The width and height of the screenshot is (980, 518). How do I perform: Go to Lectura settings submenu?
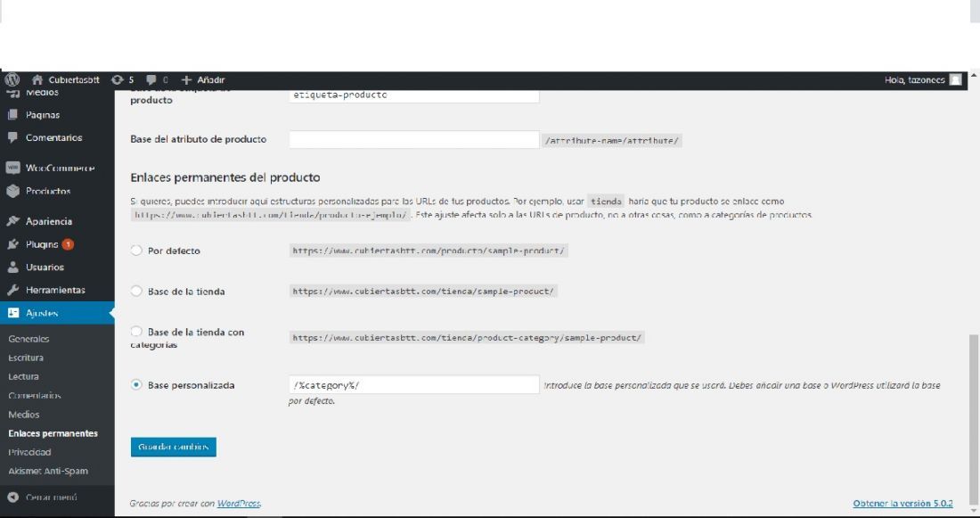pyautogui.click(x=24, y=376)
